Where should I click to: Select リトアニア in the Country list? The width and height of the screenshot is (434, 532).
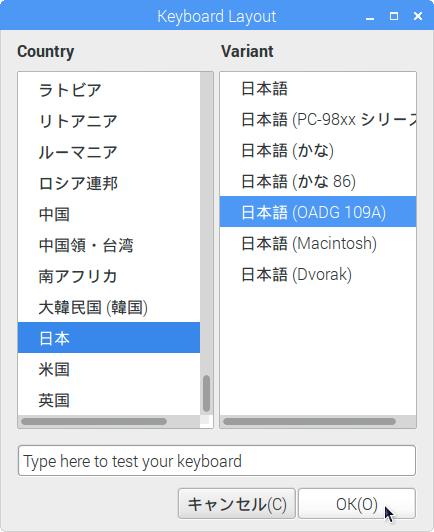109,121
